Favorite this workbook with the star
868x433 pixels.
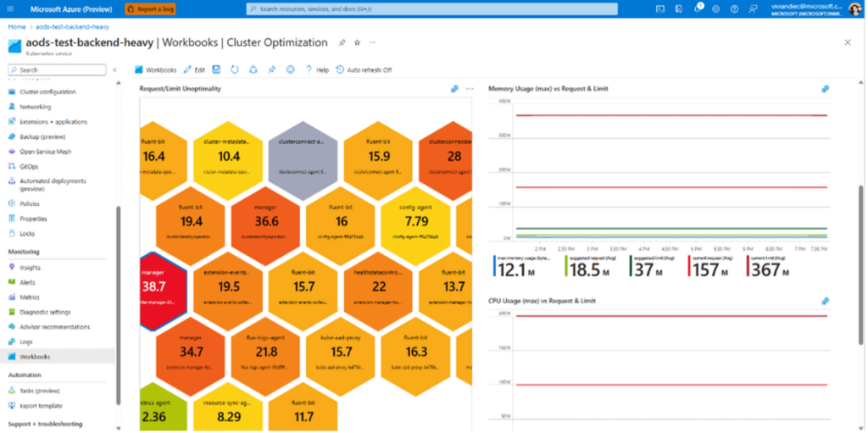pyautogui.click(x=358, y=42)
